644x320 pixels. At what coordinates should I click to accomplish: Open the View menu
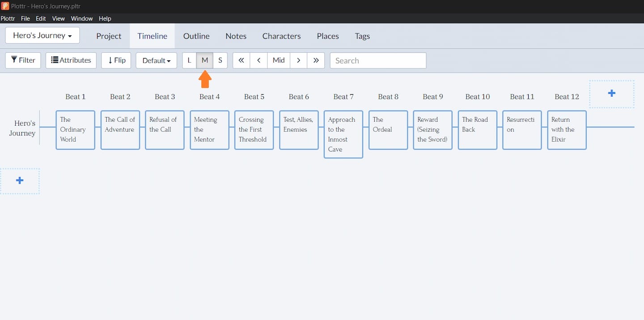click(x=58, y=18)
